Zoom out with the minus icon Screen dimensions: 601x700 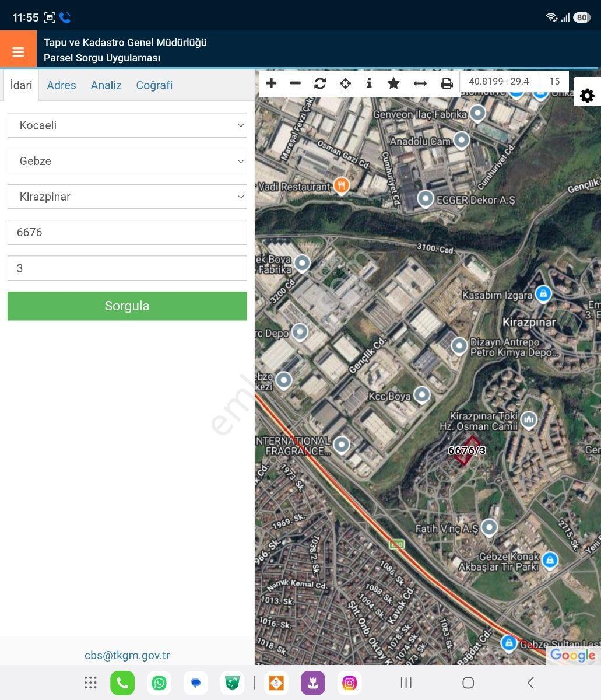pyautogui.click(x=296, y=83)
